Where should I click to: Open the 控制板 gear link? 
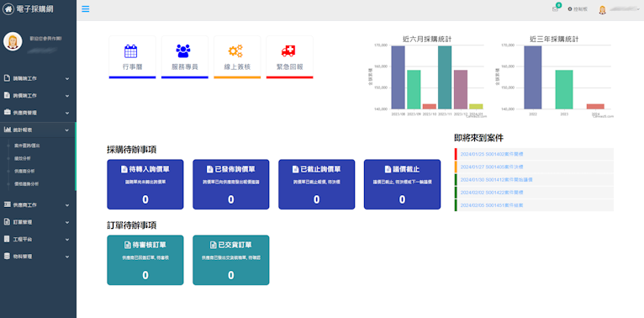click(x=578, y=9)
